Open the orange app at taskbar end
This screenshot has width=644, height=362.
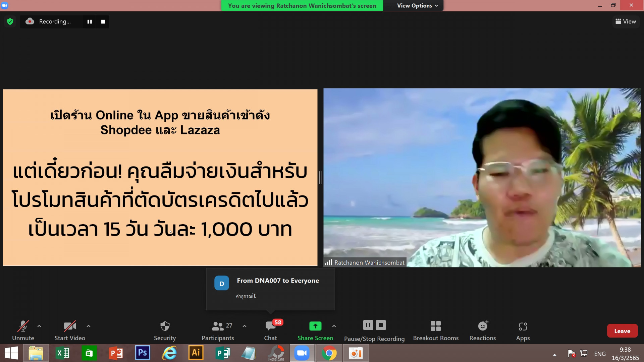(x=356, y=353)
